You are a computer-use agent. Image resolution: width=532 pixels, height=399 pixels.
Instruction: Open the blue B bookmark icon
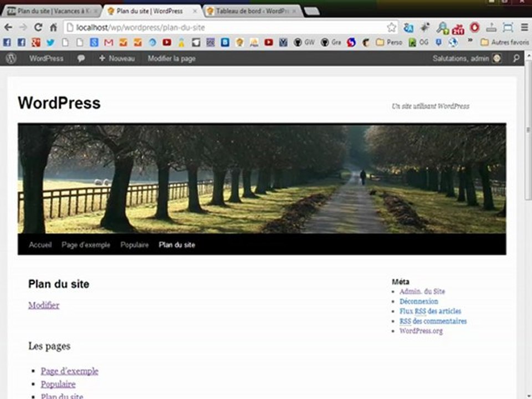pyautogui.click(x=225, y=43)
